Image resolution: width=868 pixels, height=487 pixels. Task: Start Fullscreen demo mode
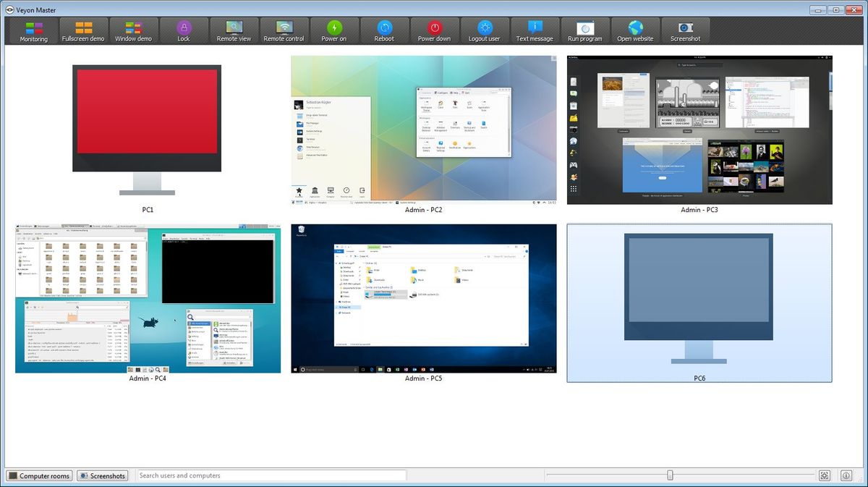point(83,30)
